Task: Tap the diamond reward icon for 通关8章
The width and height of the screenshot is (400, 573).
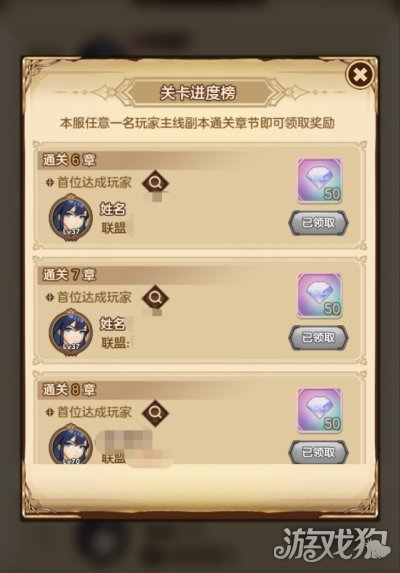Action: pyautogui.click(x=319, y=410)
